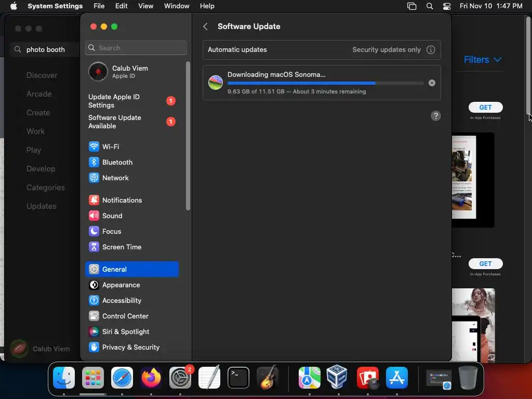Open Software Update Available notice
Screen dimensions: 532x399
point(131,122)
